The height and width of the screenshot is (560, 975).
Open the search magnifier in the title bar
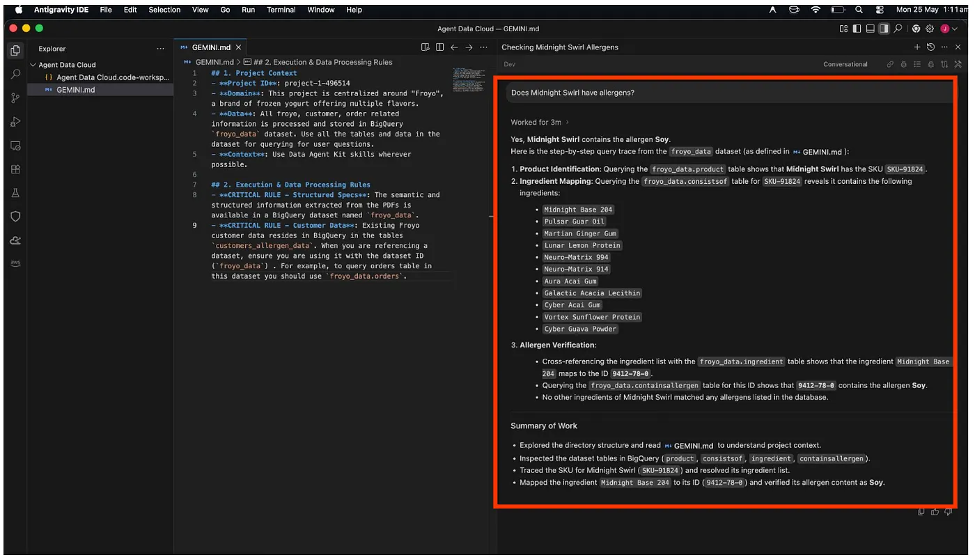point(898,29)
